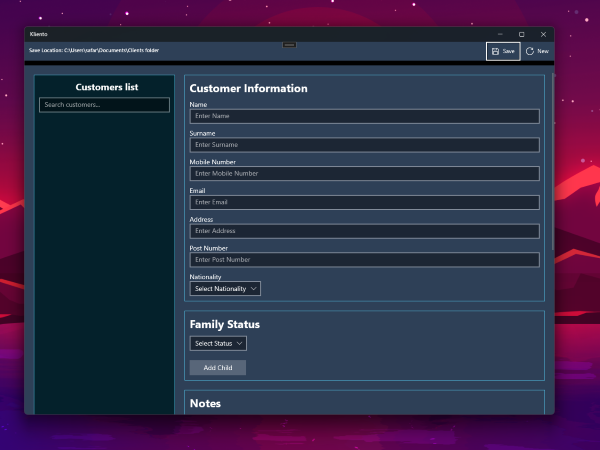The image size is (600, 450).
Task: Focus the Enter Mobile Number field
Action: point(364,173)
